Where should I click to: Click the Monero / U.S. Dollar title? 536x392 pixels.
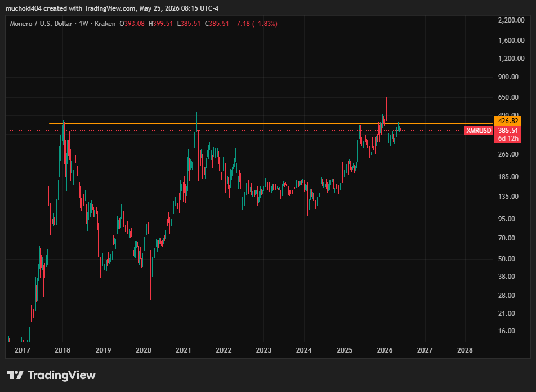point(41,24)
